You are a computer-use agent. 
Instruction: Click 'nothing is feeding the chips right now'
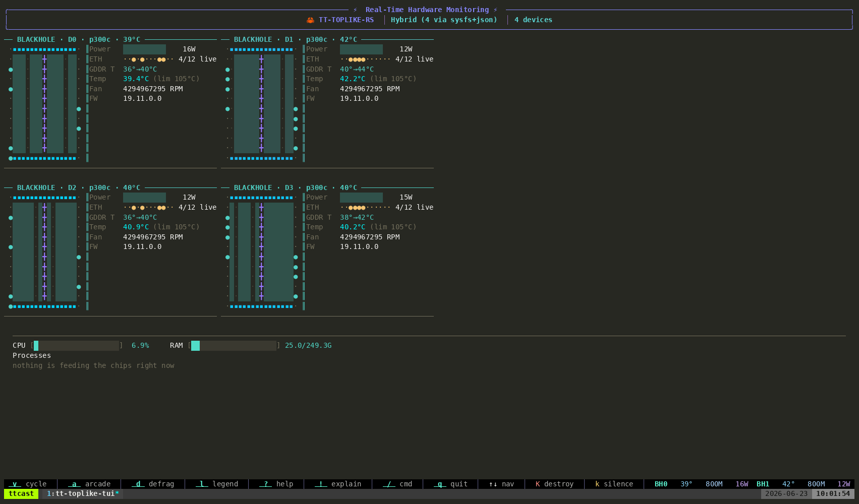point(93,366)
